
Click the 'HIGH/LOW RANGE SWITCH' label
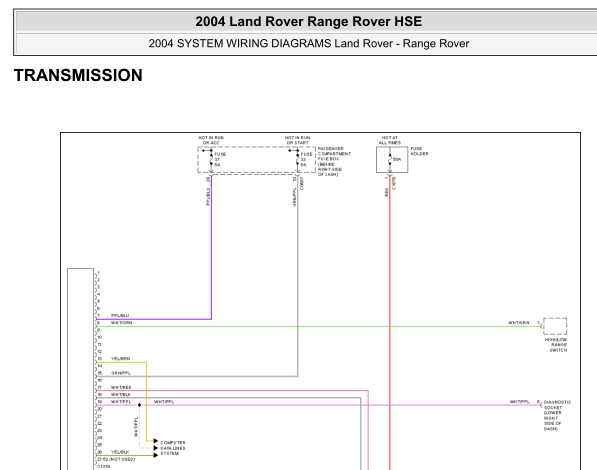pyautogui.click(x=556, y=345)
